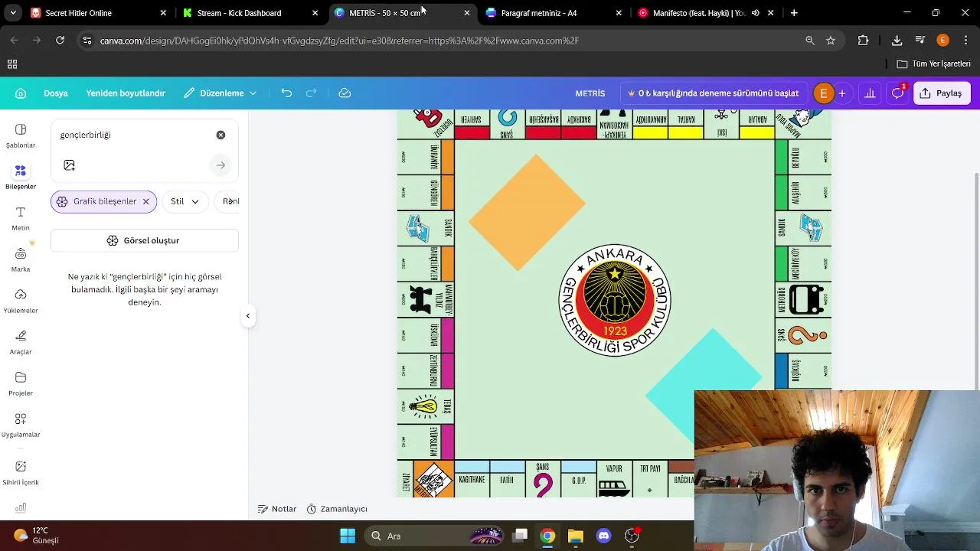This screenshot has height=551, width=980.
Task: Reload the Canva page
Action: (60, 41)
